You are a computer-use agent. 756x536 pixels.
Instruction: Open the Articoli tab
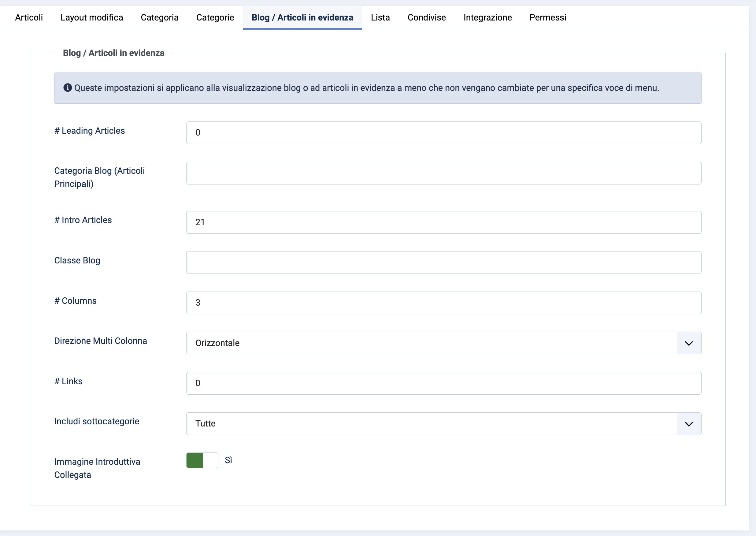(x=29, y=17)
